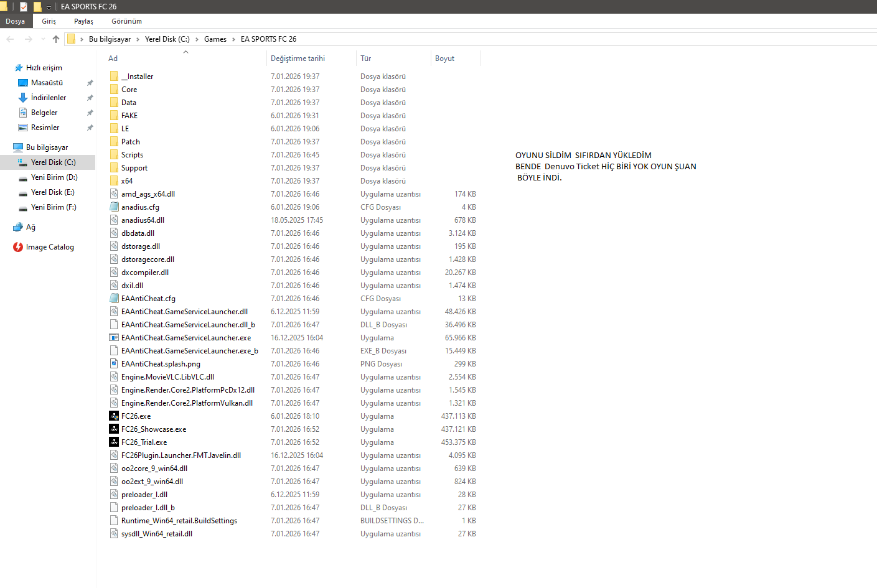This screenshot has width=877, height=588.
Task: Click the pin icon next to Masaüstü
Action: click(x=90, y=83)
